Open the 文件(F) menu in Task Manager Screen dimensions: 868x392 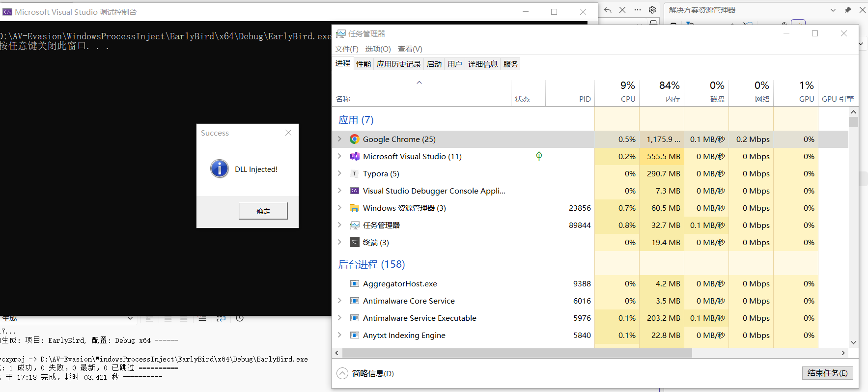[x=347, y=49]
